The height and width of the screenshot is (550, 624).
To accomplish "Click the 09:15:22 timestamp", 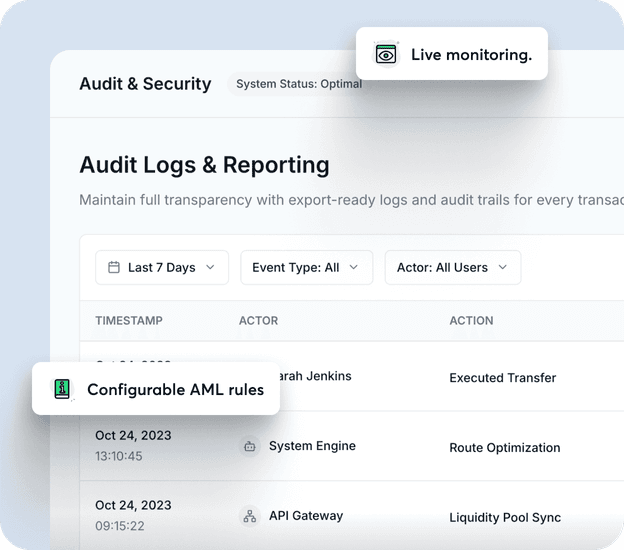I will coord(120,526).
